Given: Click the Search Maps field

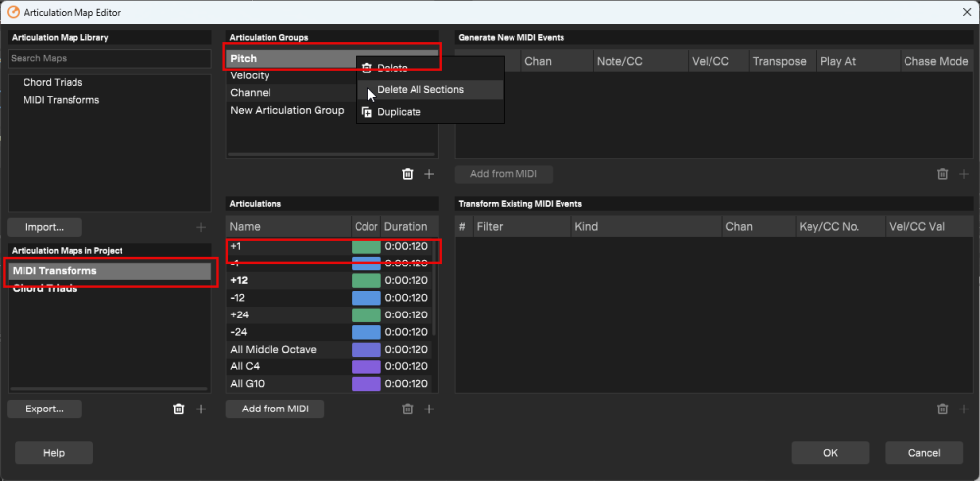Looking at the screenshot, I should (109, 59).
